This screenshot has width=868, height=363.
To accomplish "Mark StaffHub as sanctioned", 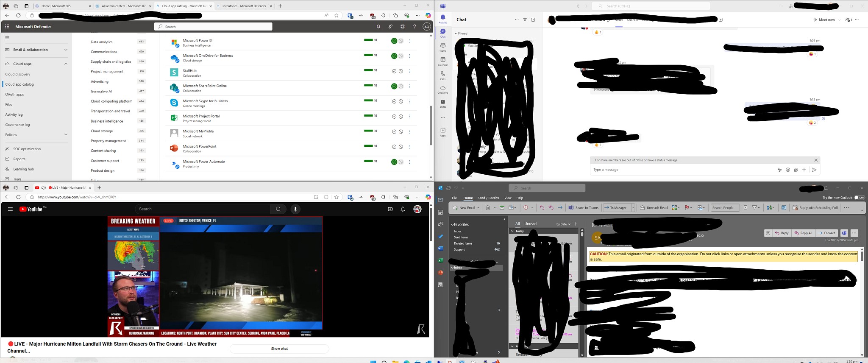I will coord(394,71).
